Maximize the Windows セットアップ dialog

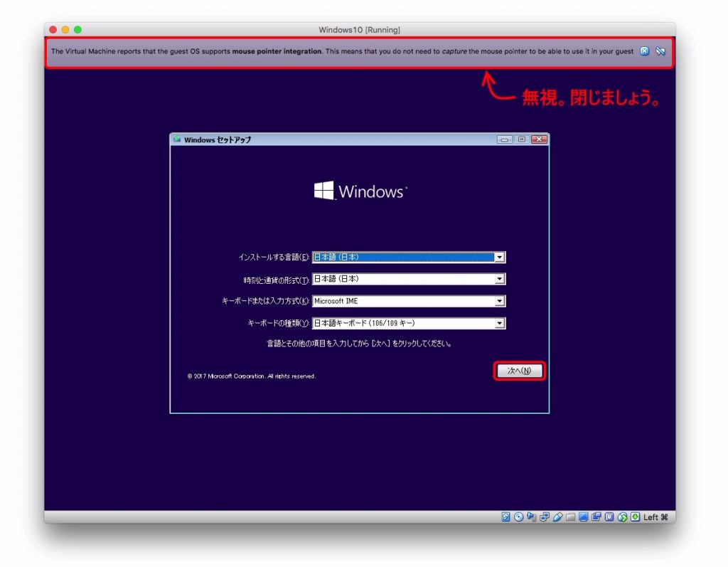[521, 139]
